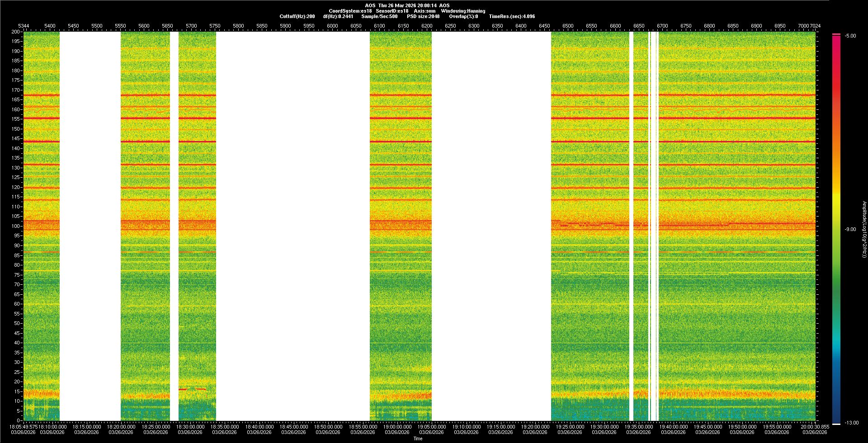
Task: Click the -9.00 colorbar midpoint label
Action: (x=850, y=229)
